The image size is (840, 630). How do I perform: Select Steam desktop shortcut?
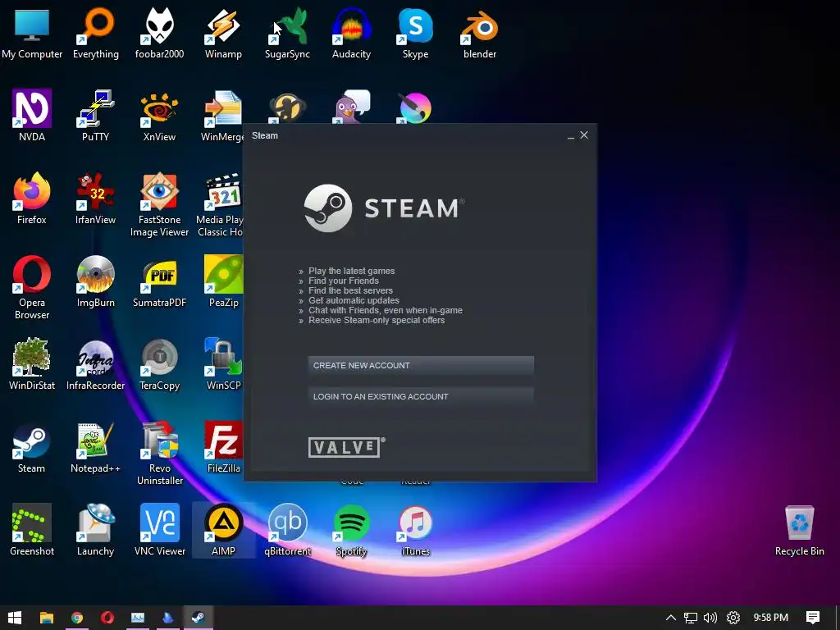pyautogui.click(x=32, y=448)
